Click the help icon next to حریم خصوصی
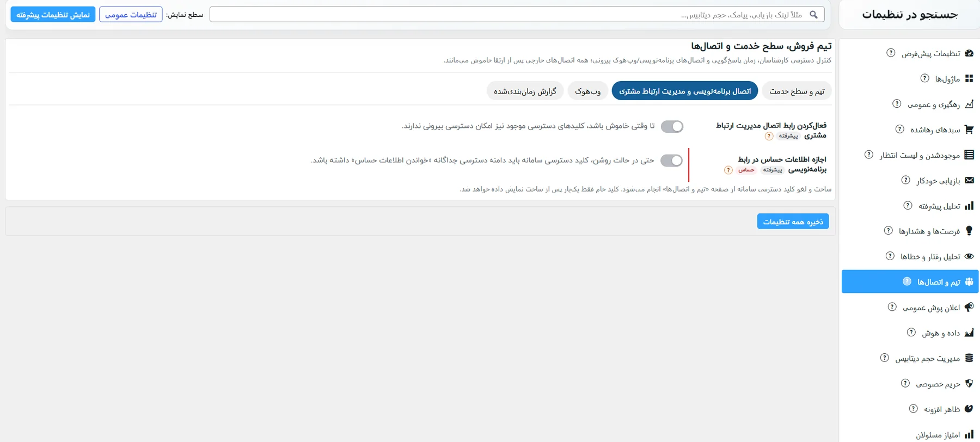 (x=905, y=383)
